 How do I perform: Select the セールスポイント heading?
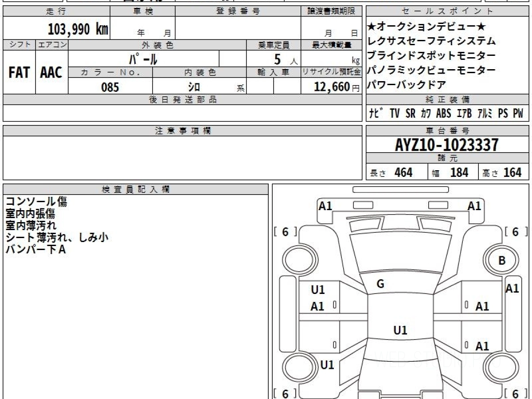[448, 12]
